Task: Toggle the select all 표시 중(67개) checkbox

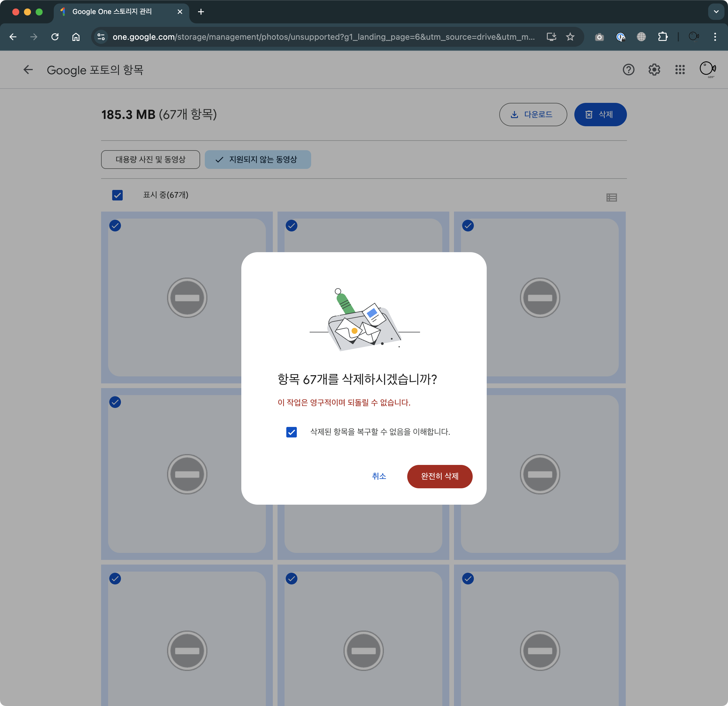Action: coord(117,195)
